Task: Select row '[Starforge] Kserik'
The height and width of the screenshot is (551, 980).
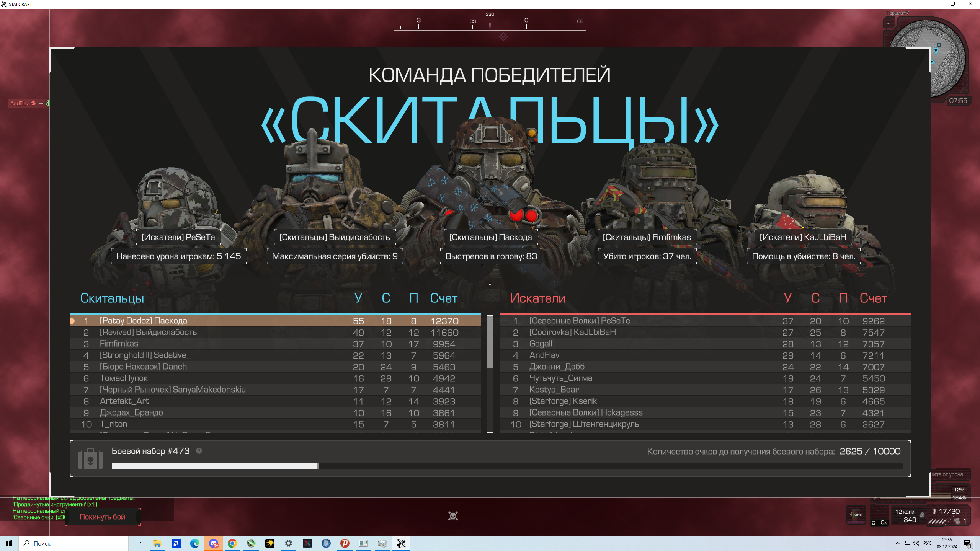Action: [x=705, y=401]
